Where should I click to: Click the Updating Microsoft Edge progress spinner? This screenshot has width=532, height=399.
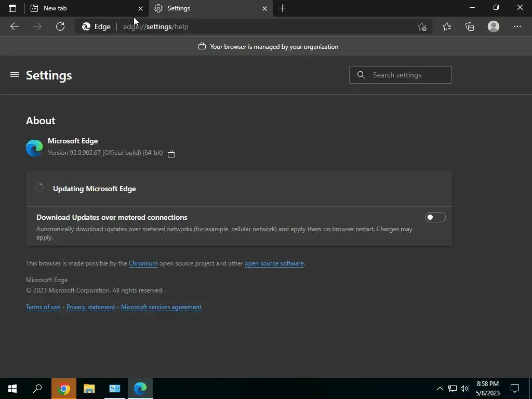point(39,188)
